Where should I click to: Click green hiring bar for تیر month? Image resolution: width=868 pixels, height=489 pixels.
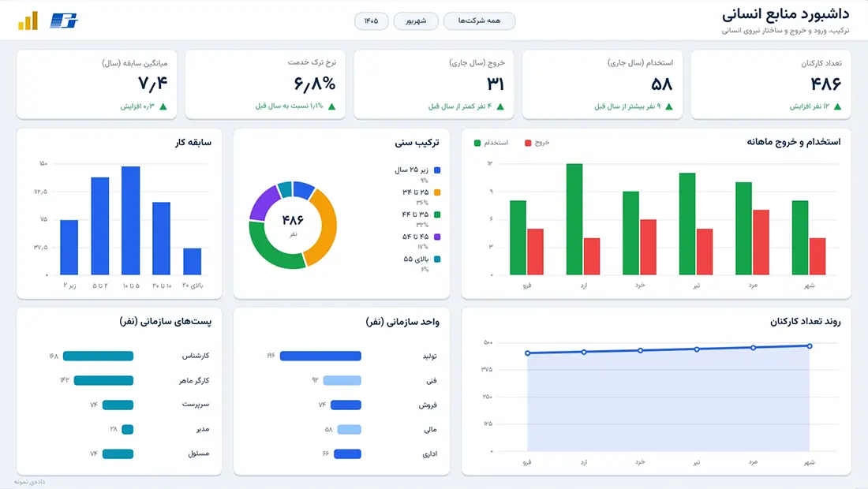(687, 224)
